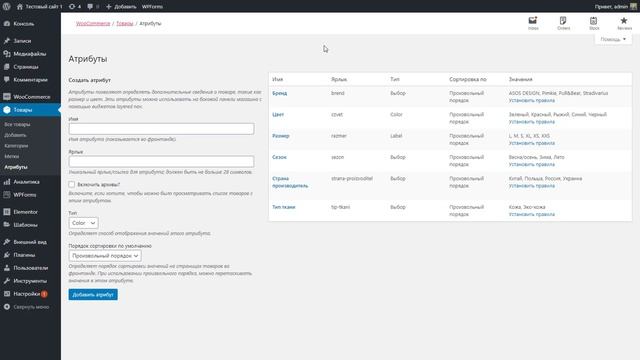Visit site via the home icon Тестовый сайт 1

pyautogui.click(x=40, y=7)
